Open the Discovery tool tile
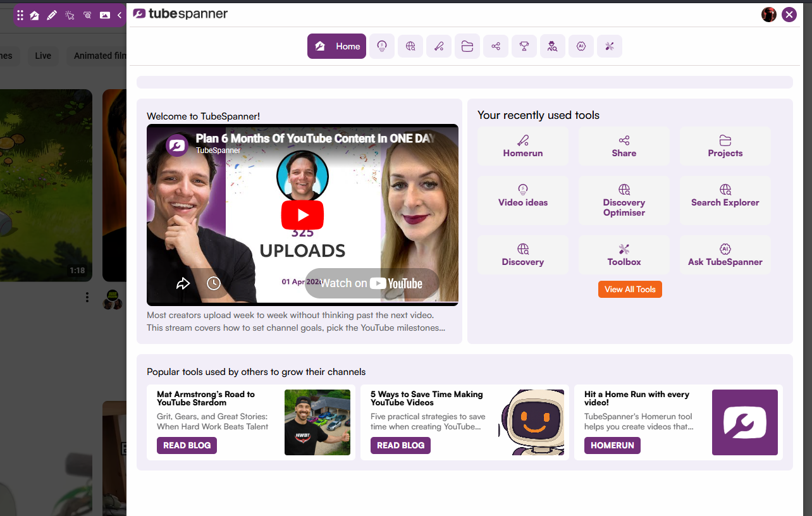Image resolution: width=812 pixels, height=516 pixels. pos(523,255)
